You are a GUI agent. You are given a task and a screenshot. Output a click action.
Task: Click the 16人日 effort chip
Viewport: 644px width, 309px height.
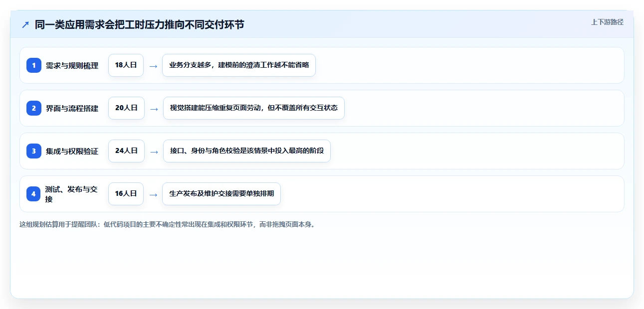pyautogui.click(x=126, y=194)
